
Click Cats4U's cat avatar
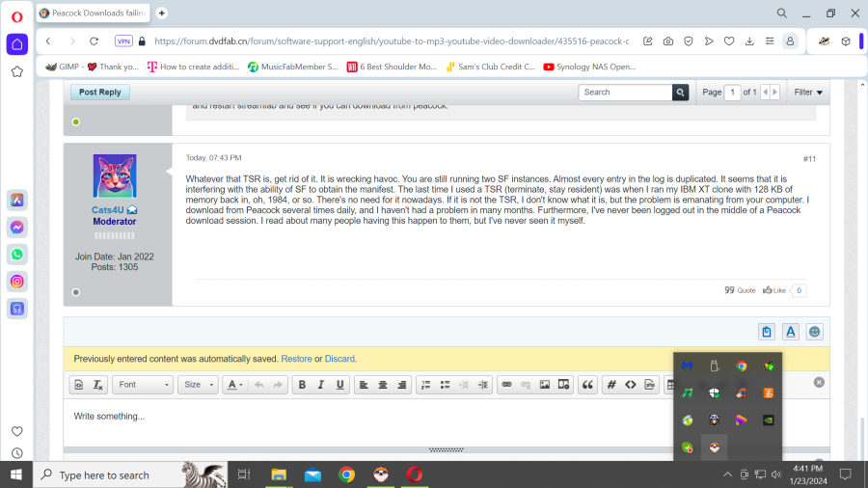(x=115, y=176)
